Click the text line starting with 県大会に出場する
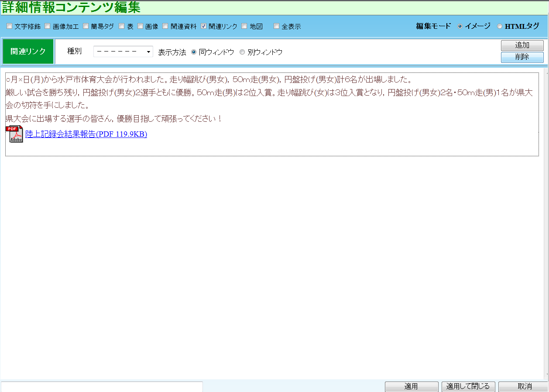549x392 pixels. pyautogui.click(x=114, y=118)
